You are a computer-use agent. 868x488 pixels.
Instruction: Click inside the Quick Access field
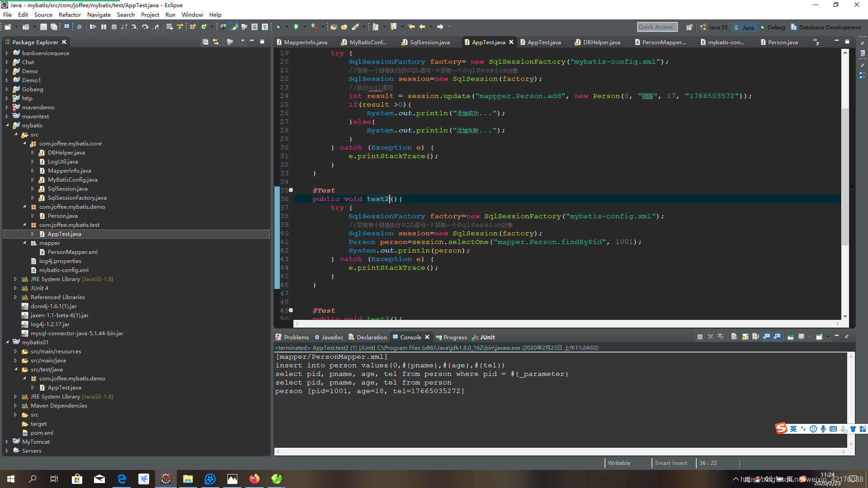click(657, 27)
